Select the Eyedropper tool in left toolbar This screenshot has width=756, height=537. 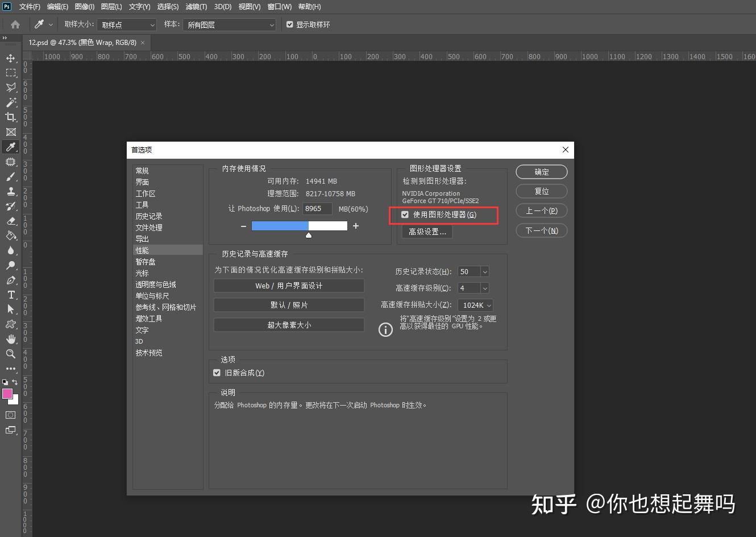pyautogui.click(x=11, y=147)
